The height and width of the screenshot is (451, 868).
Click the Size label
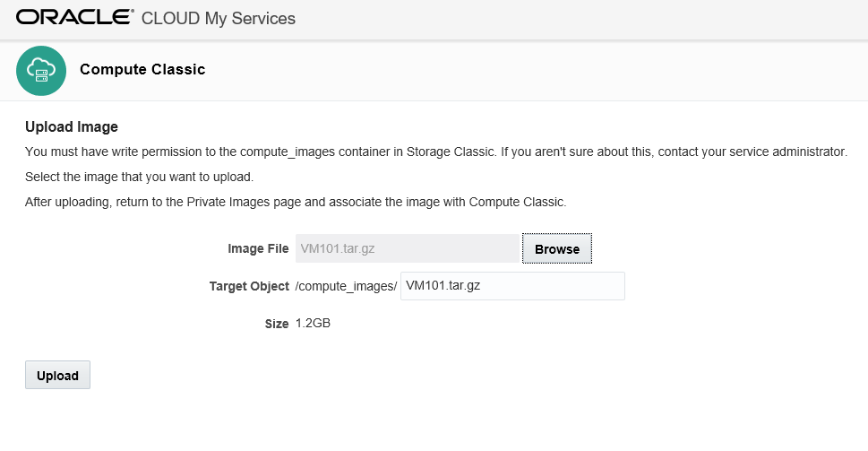coord(277,324)
